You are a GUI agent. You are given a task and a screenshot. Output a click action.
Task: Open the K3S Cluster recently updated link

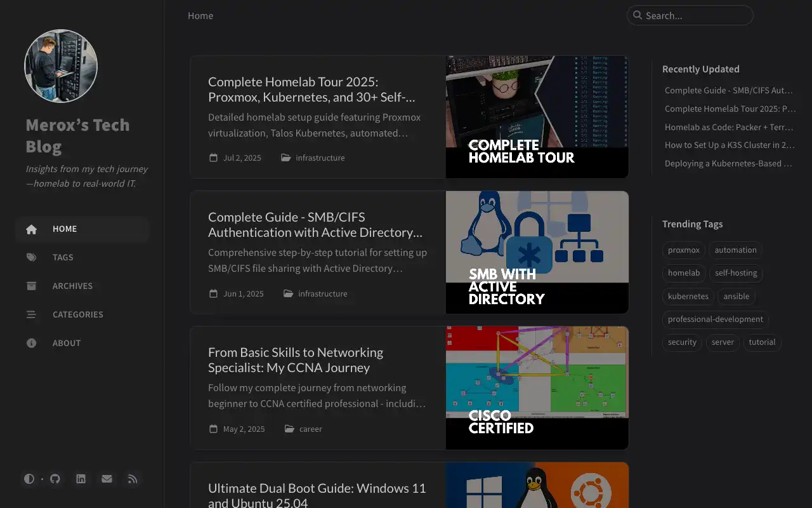(729, 145)
